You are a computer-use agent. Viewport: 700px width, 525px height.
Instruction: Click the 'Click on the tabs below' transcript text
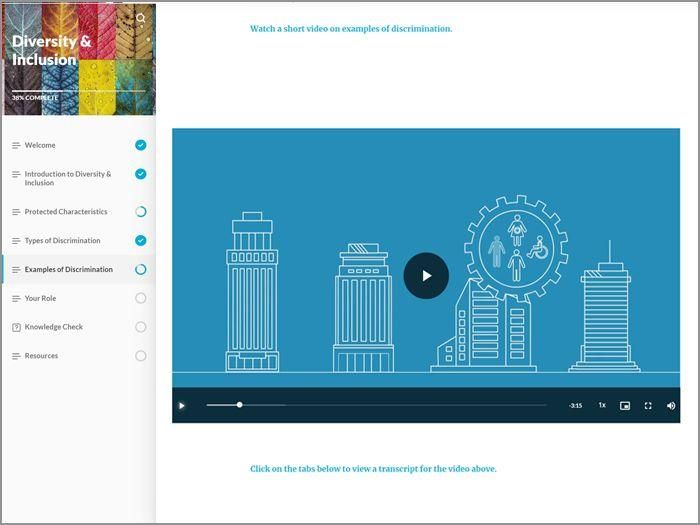click(373, 469)
